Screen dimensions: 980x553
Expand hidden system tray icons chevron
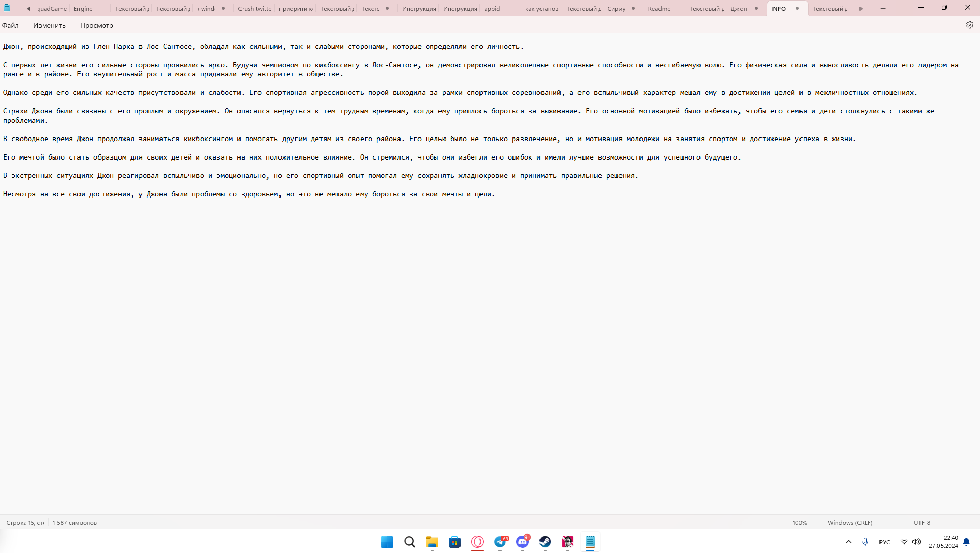point(849,542)
